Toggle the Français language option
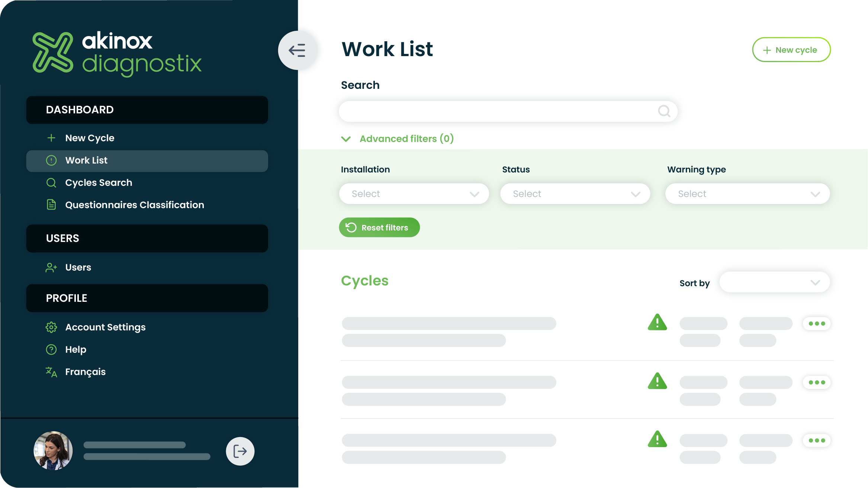Image resolution: width=868 pixels, height=488 pixels. pos(85,371)
